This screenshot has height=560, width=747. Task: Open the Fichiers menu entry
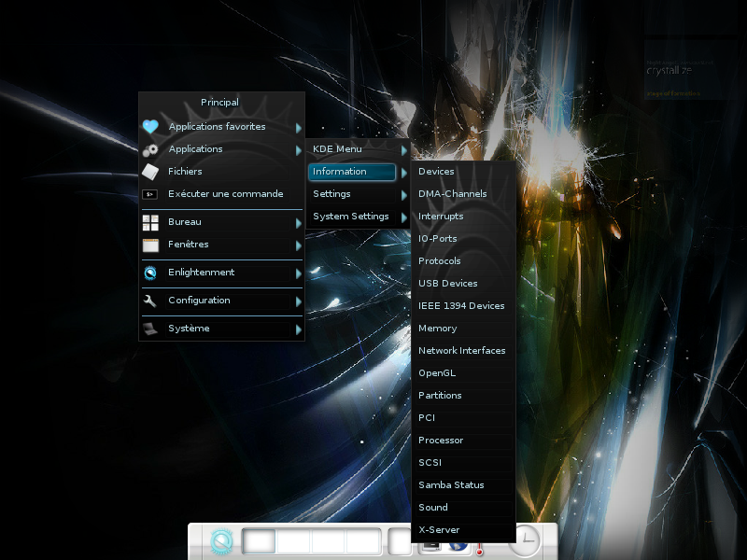tap(185, 172)
